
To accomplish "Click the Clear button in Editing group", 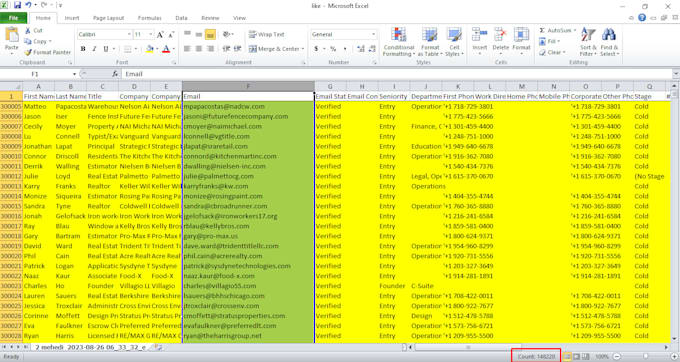I will tap(552, 52).
